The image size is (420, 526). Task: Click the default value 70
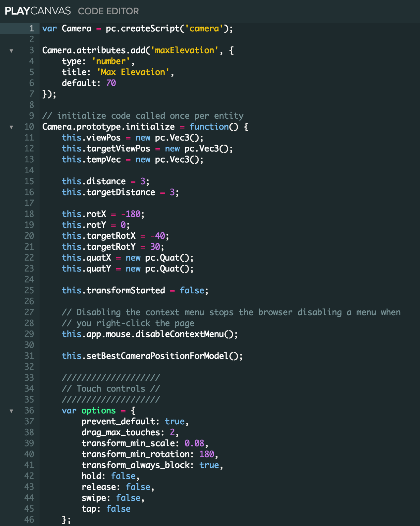click(111, 83)
